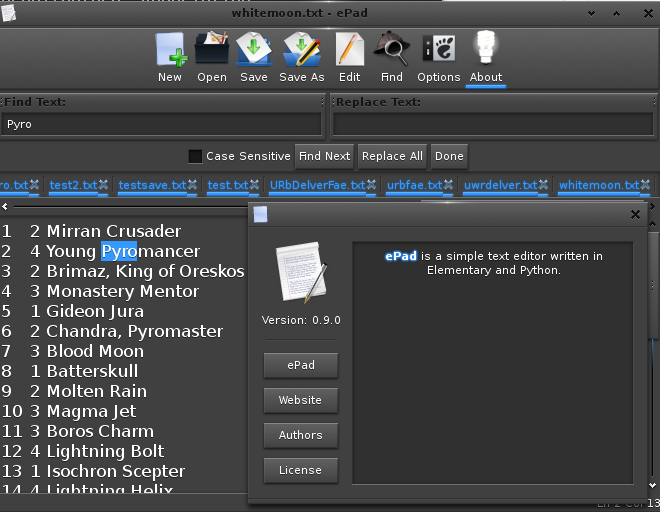Switch to the urbfae.txt tab

pyautogui.click(x=415, y=185)
